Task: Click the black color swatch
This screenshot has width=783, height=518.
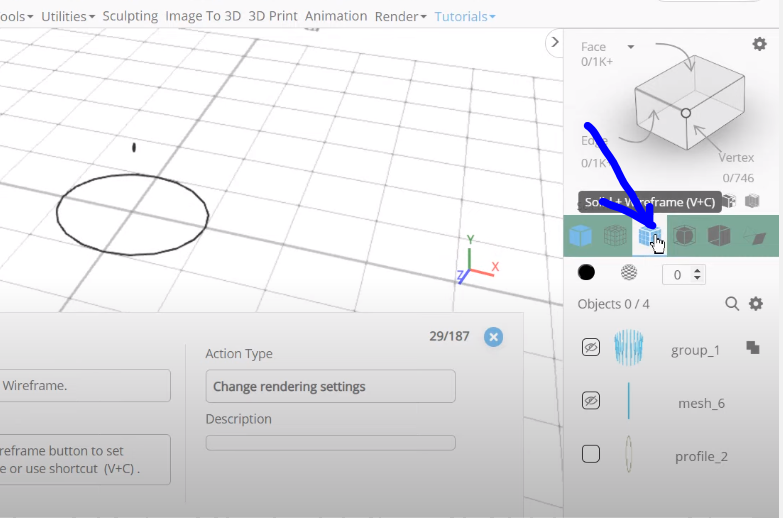Action: pyautogui.click(x=586, y=273)
